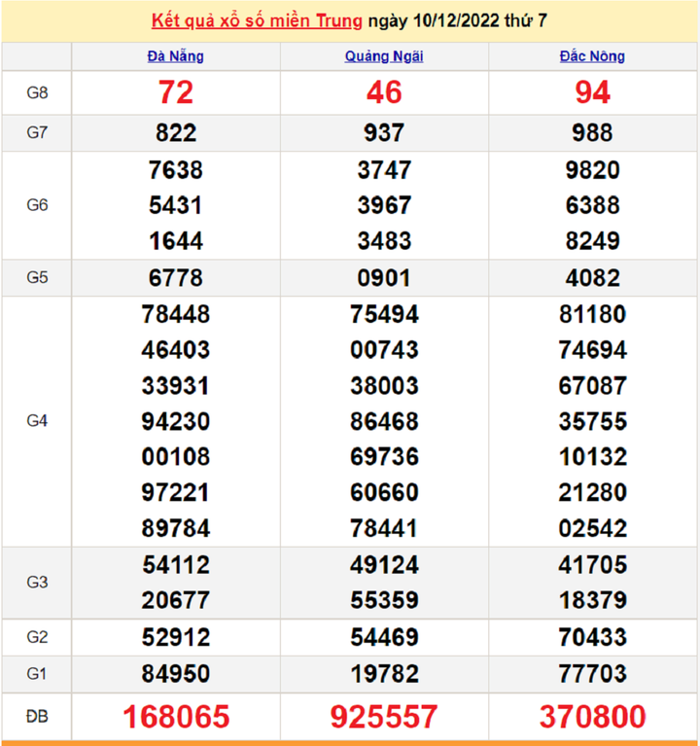Open the 'Kết quả xổ số miền Trung' link
Image resolution: width=700 pixels, height=746 pixels.
coord(258,20)
